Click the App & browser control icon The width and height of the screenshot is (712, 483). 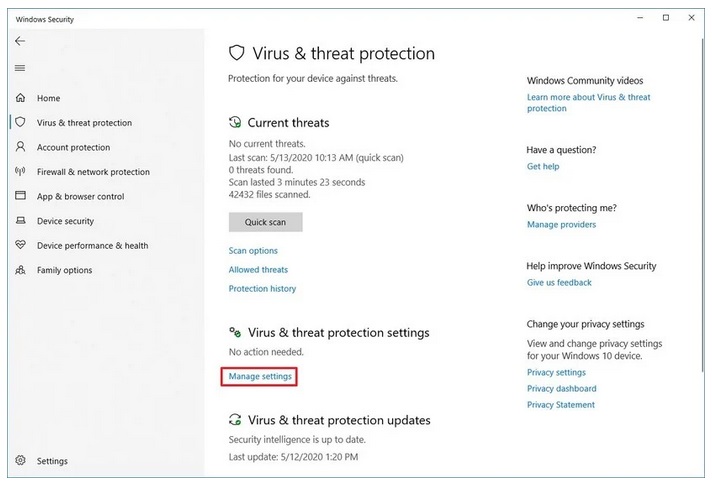[x=20, y=196]
